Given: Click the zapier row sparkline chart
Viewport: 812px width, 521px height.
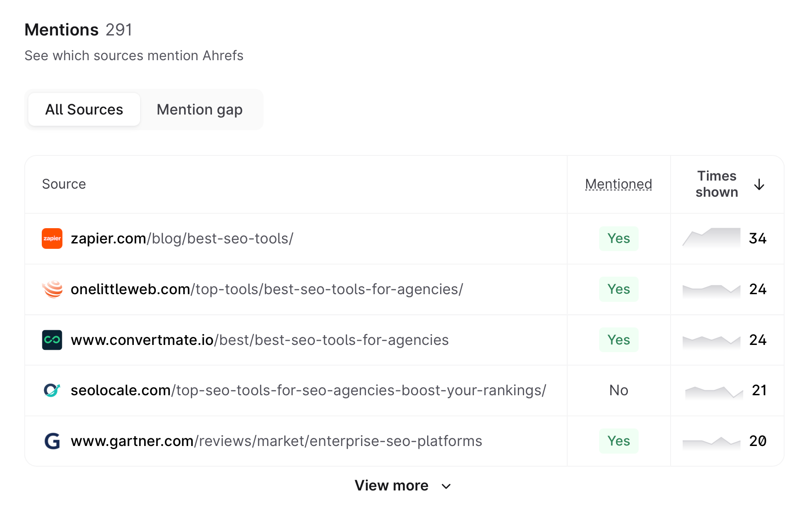Looking at the screenshot, I should (x=711, y=238).
